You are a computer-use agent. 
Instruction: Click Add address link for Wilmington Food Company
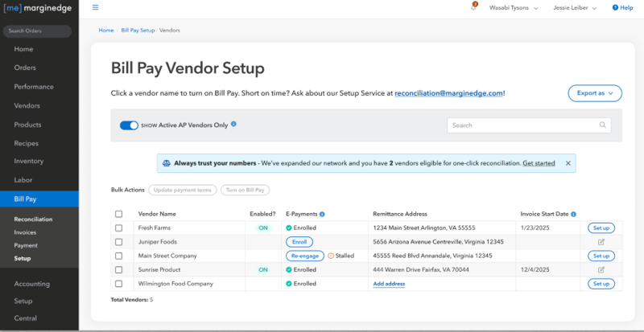point(389,284)
